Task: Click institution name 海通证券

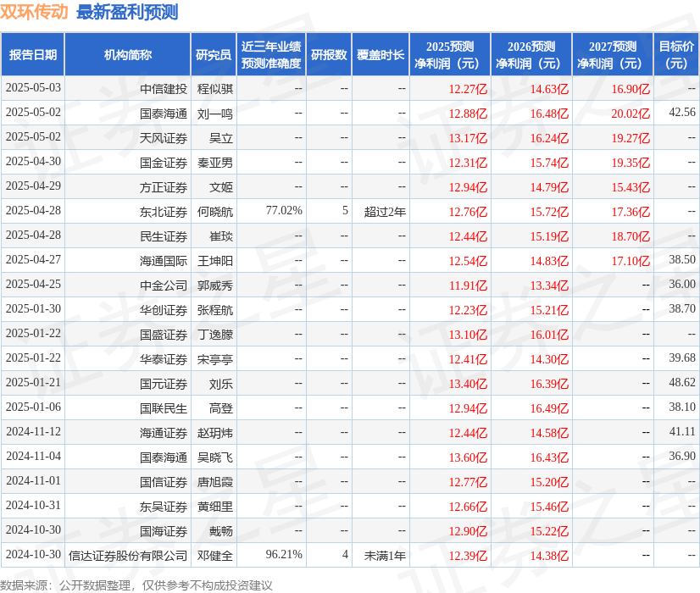Action: 164,432
